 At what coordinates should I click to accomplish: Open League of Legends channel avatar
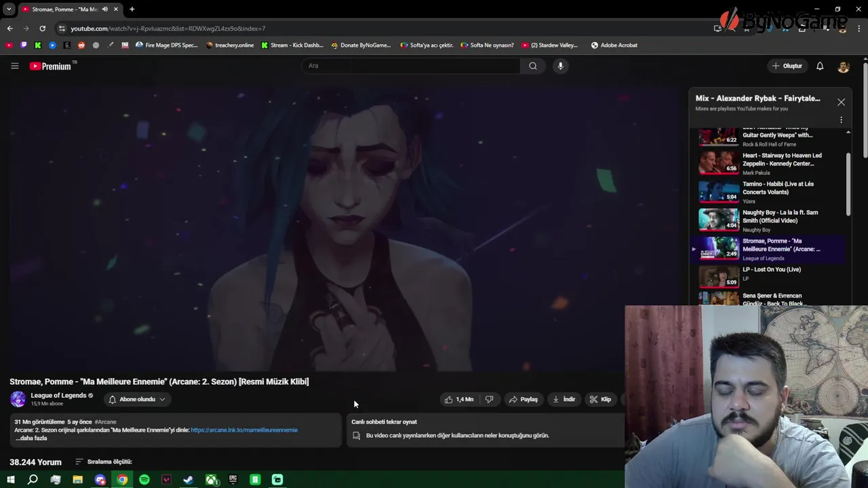coord(18,399)
